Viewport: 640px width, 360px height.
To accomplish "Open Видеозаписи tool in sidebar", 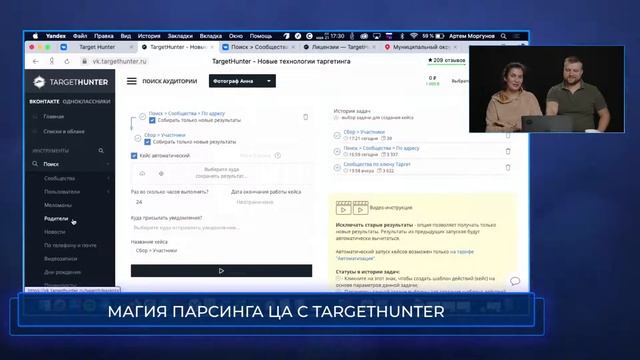I will point(60,259).
